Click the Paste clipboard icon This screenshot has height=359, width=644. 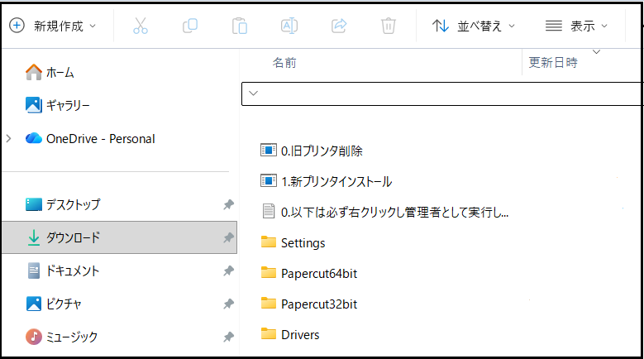(x=240, y=26)
